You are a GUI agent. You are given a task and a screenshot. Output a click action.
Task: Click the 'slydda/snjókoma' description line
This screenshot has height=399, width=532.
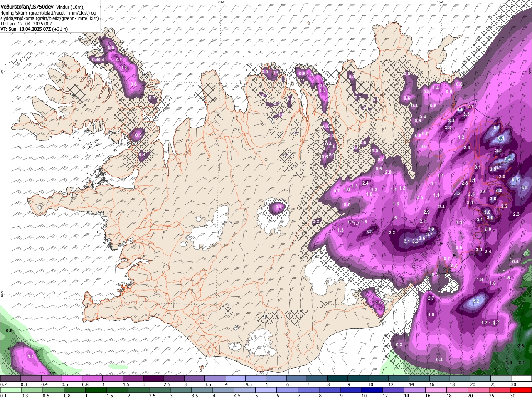(x=49, y=19)
